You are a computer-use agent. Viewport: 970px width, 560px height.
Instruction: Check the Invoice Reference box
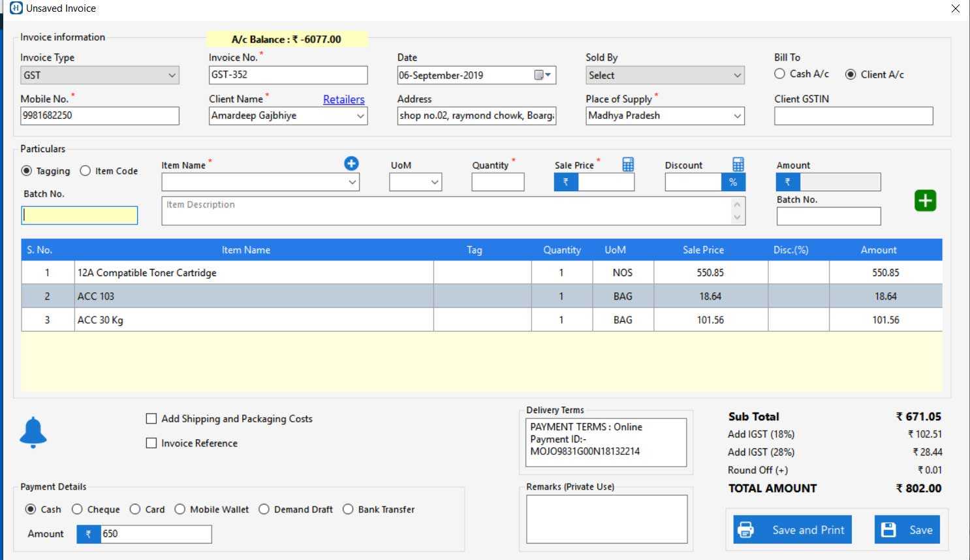(151, 443)
